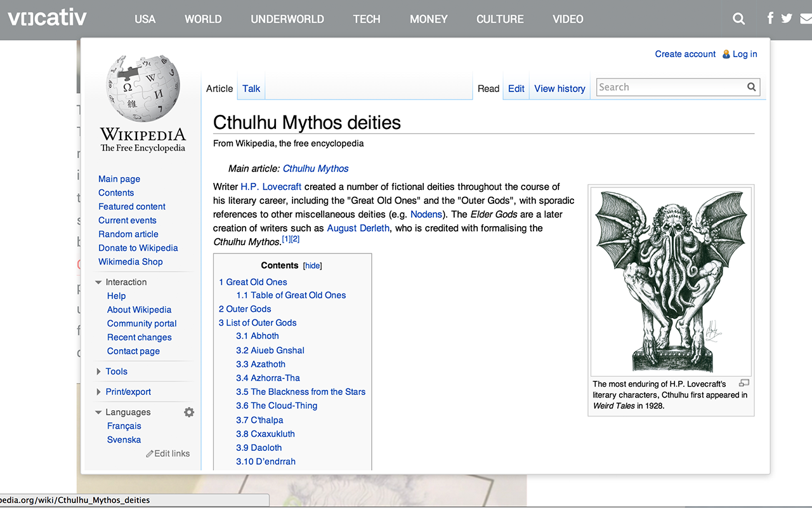Image resolution: width=812 pixels, height=508 pixels.
Task: Open a Random article
Action: [x=128, y=234]
